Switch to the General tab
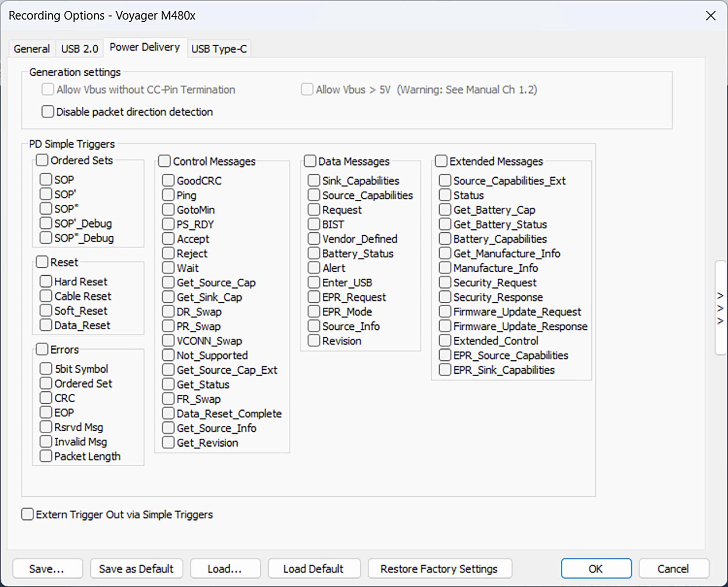 tap(32, 48)
